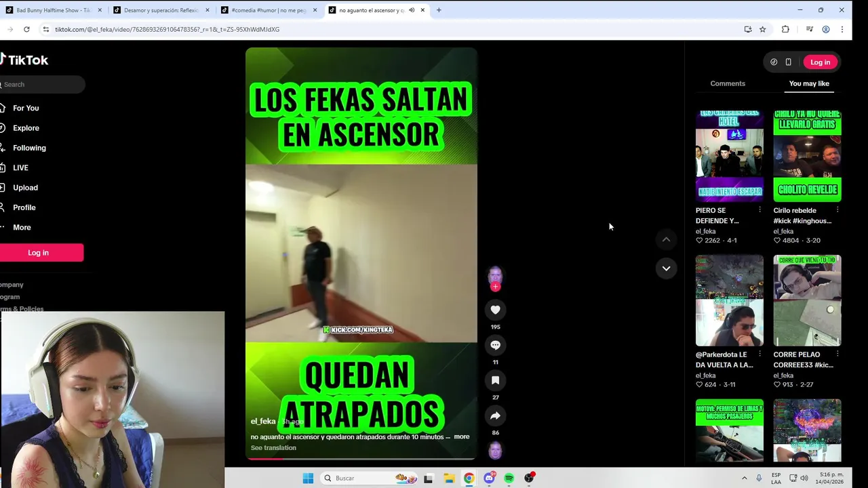
Task: Switch to the Desamor y superación tab
Action: 161,10
